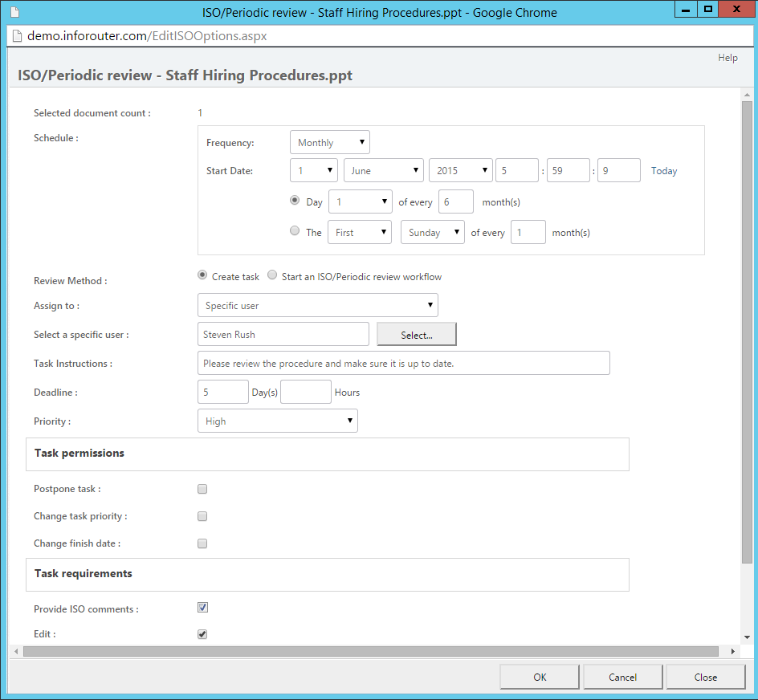Image resolution: width=758 pixels, height=700 pixels.
Task: Click the months field showing 1 after Sunday
Action: tap(528, 232)
